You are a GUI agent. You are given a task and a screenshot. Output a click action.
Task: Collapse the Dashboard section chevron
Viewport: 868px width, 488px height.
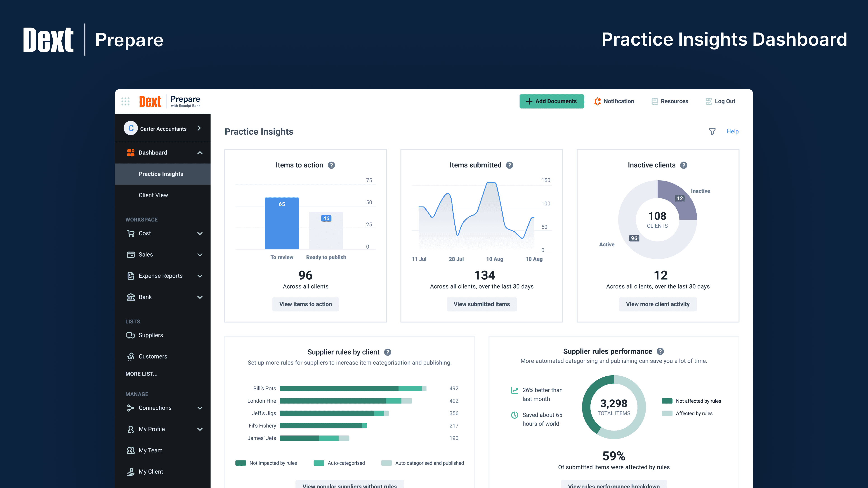200,152
